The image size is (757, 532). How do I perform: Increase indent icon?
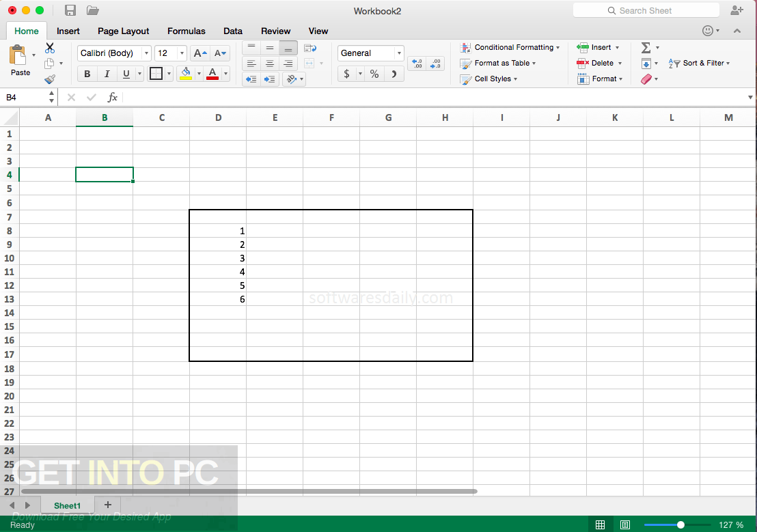click(x=269, y=79)
